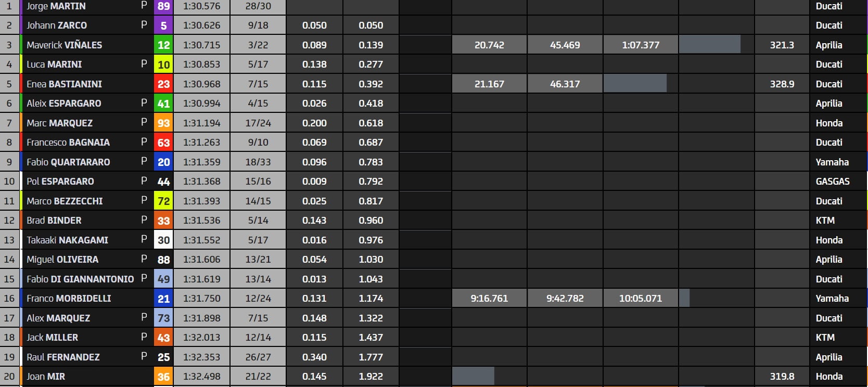The image size is (868, 387).
Task: Open rider name Enea BASTIANINI
Action: tap(64, 84)
